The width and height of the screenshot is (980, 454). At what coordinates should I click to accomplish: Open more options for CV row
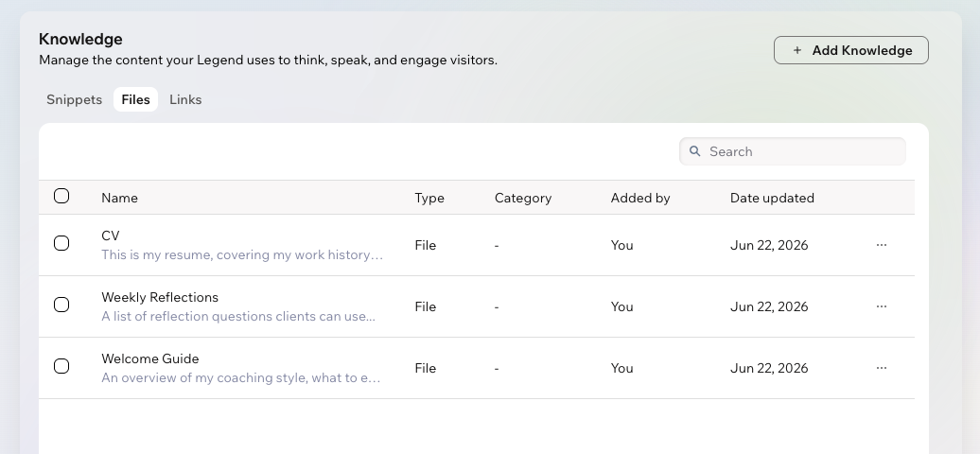(882, 245)
